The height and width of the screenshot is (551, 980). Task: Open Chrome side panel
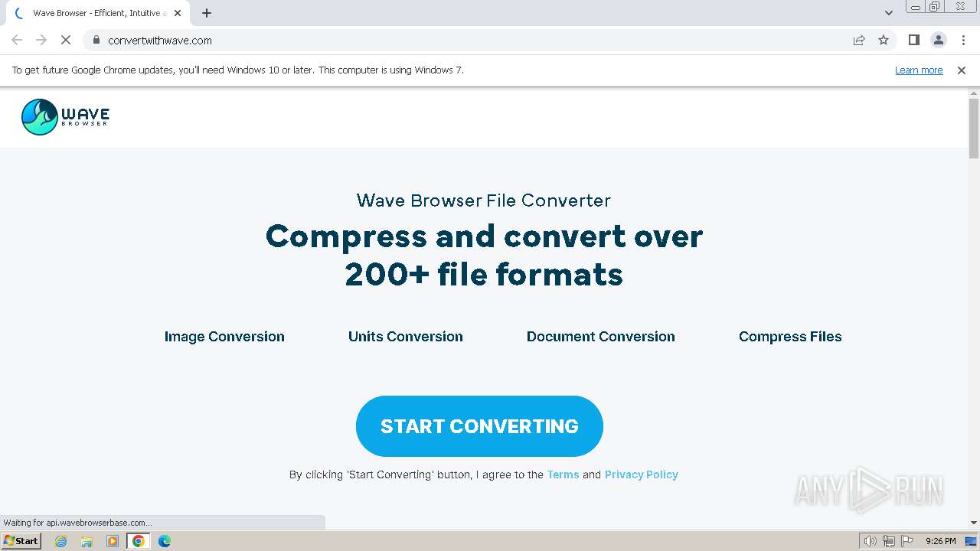(914, 40)
